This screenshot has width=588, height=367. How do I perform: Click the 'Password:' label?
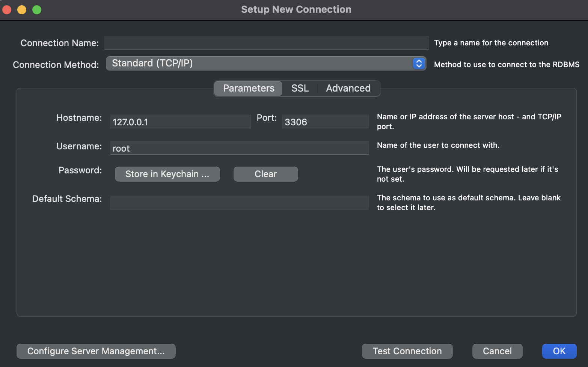[x=80, y=170]
